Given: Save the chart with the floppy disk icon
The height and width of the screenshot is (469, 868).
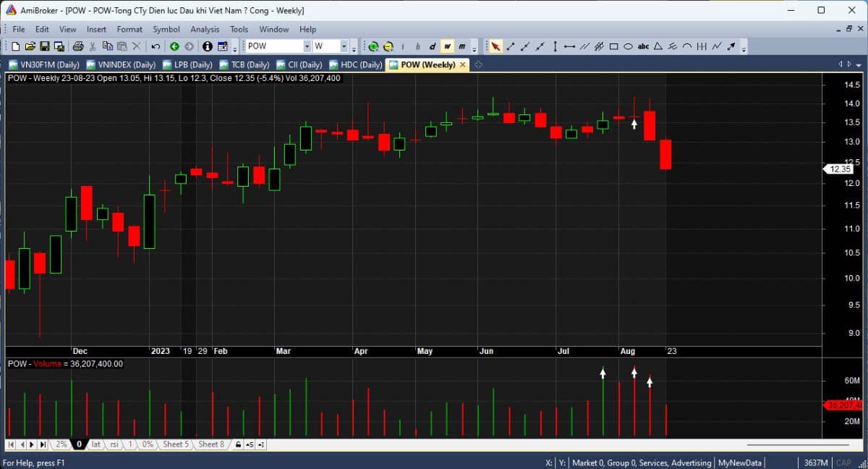Looking at the screenshot, I should (x=45, y=46).
